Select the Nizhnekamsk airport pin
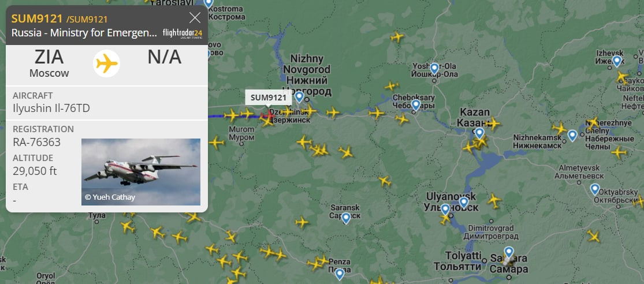 572,136
